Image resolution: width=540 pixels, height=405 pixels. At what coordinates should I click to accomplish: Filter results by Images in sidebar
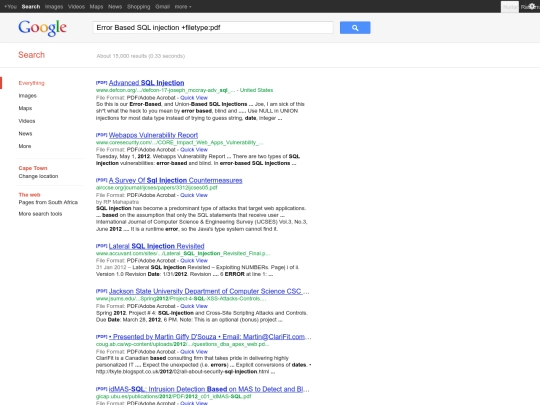click(28, 96)
